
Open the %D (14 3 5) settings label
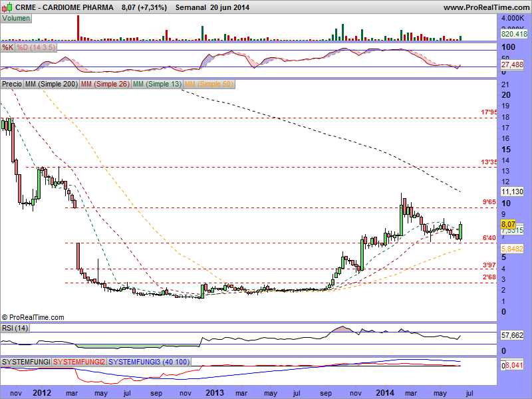pyautogui.click(x=36, y=47)
